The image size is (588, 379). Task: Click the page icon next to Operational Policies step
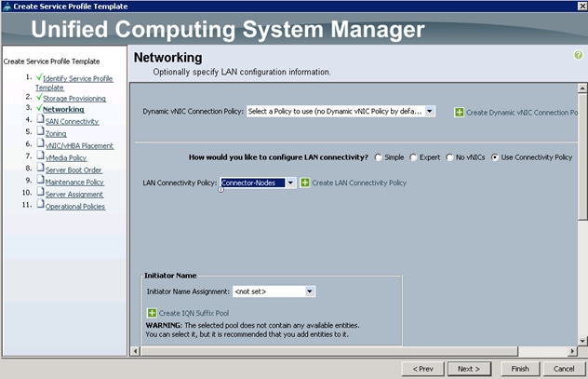point(41,204)
